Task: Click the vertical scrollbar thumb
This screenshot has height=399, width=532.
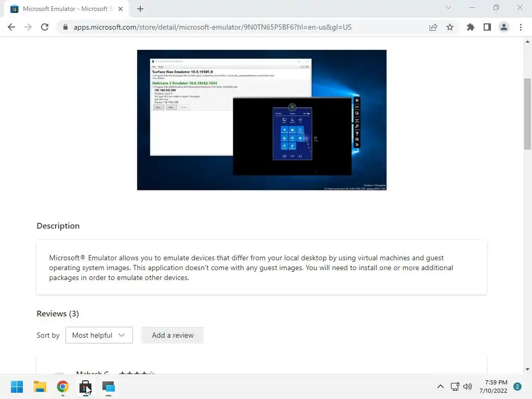Action: (527, 114)
